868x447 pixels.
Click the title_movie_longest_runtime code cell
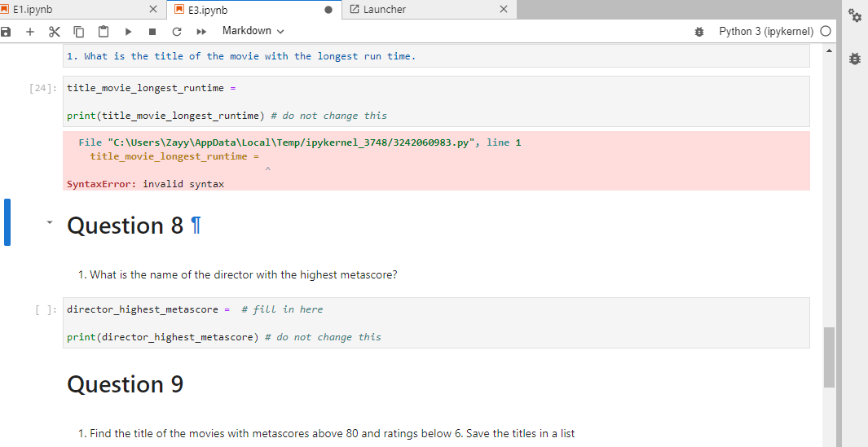coord(436,102)
